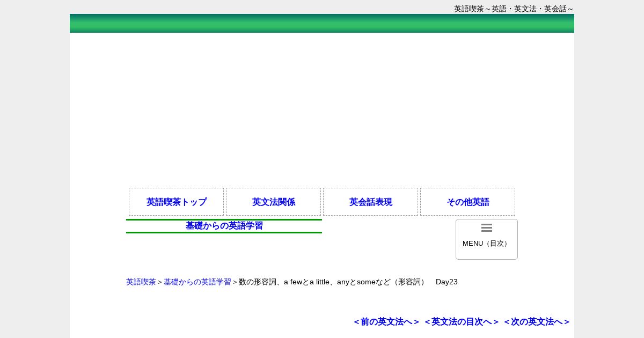644x338 pixels.
Task: Click the site title 英語喫茶～英語・英文法・英会話～
Action: pos(514,9)
